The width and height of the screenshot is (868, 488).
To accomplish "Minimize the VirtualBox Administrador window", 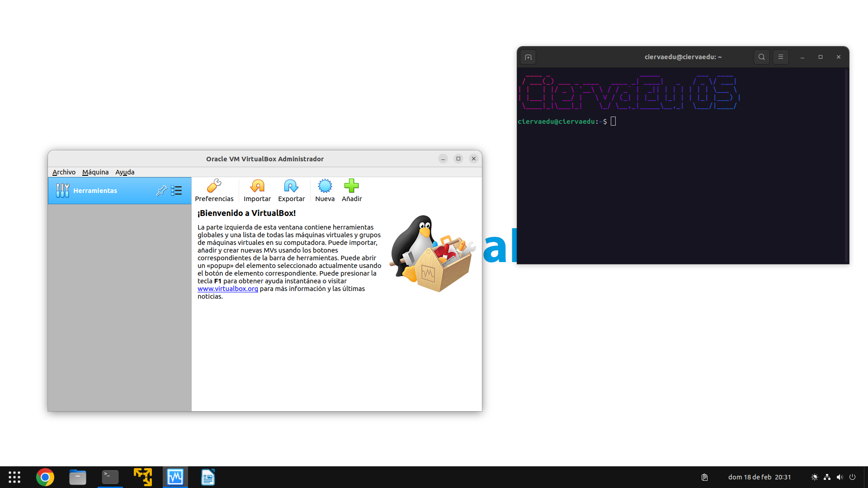I will 443,159.
